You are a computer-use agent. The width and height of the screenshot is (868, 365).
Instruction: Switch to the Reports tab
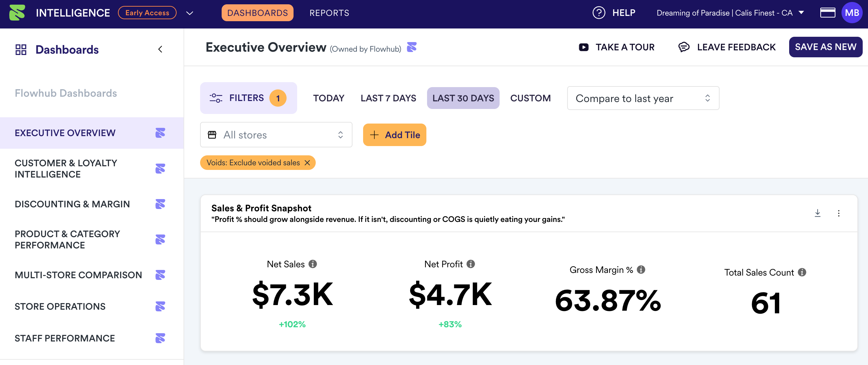[x=329, y=13]
